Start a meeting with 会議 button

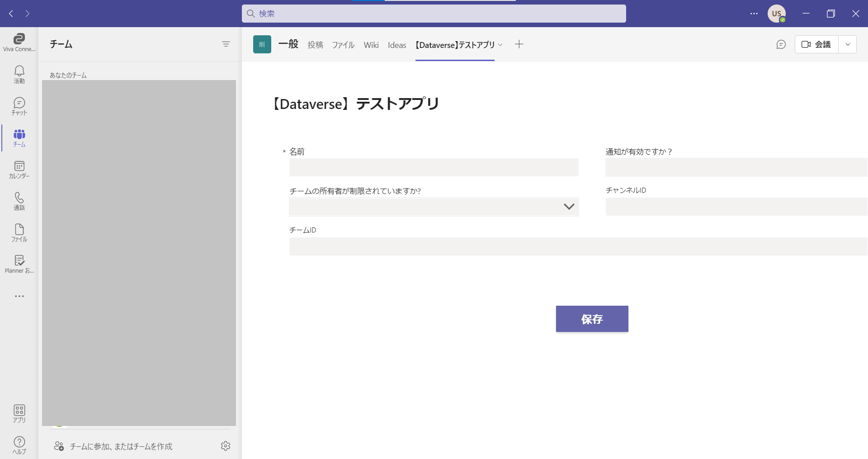(816, 44)
